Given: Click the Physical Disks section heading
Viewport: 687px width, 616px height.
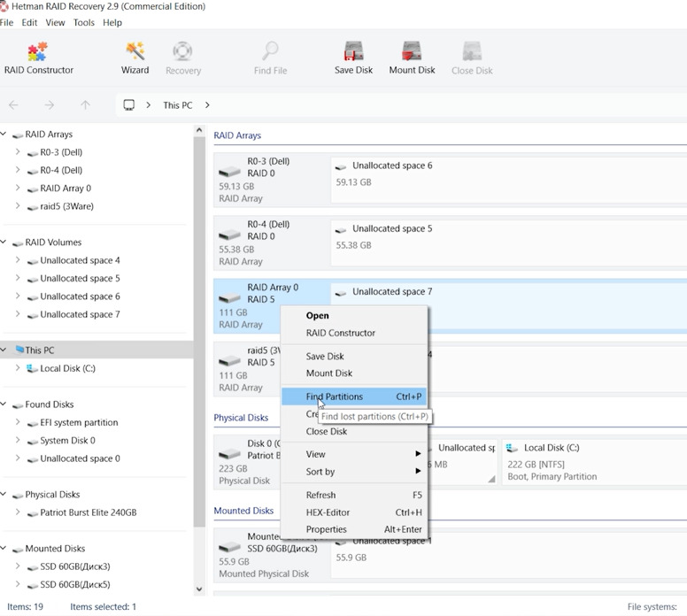Looking at the screenshot, I should [x=241, y=418].
